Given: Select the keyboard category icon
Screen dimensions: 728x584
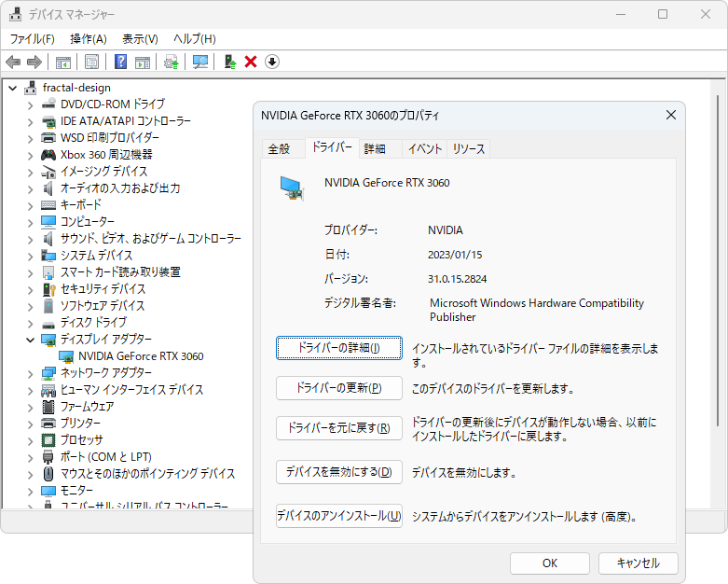Looking at the screenshot, I should tap(48, 205).
